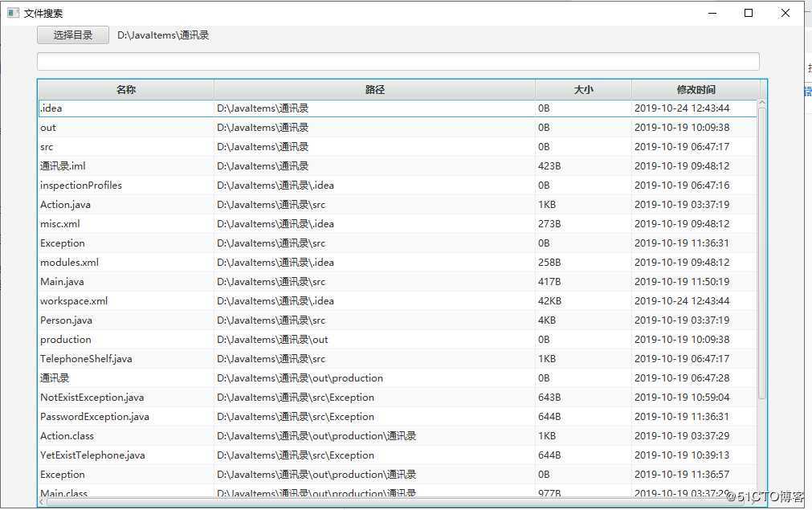Image resolution: width=812 pixels, height=510 pixels.
Task: Select the out row
Action: point(398,128)
